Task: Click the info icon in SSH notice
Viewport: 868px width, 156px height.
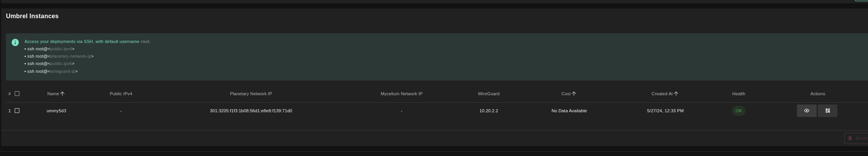Action: click(15, 43)
